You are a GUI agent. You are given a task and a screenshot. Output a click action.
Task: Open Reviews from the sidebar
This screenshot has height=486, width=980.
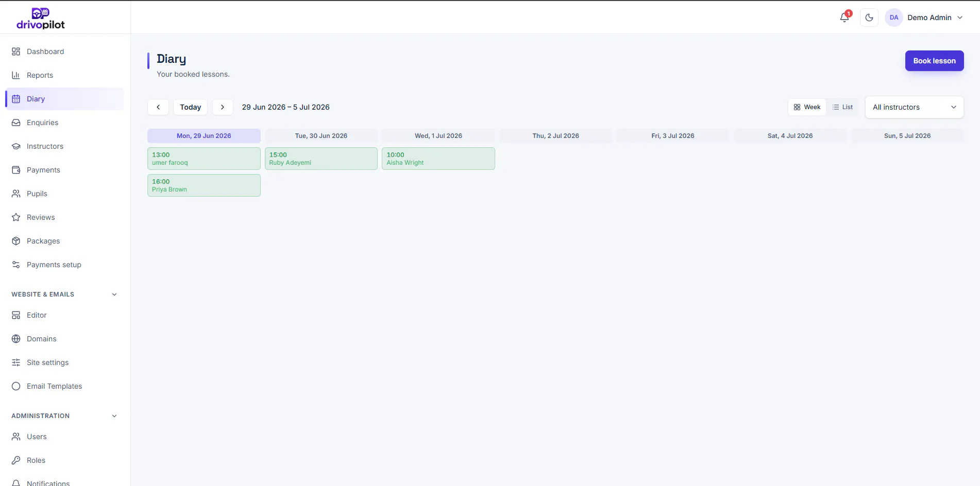coord(64,217)
